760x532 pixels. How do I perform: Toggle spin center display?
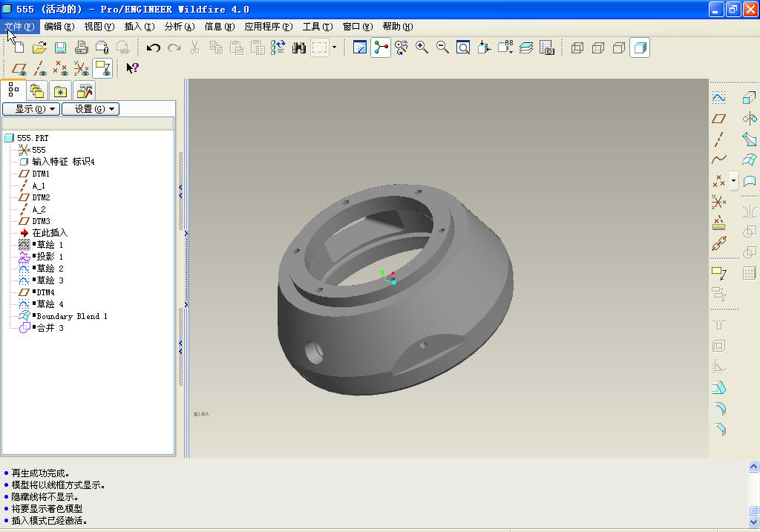point(381,47)
